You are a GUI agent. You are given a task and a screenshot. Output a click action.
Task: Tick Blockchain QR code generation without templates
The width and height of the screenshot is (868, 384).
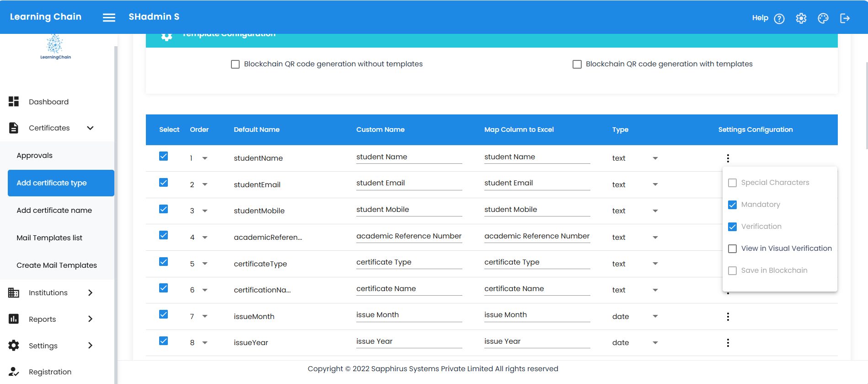[235, 65]
